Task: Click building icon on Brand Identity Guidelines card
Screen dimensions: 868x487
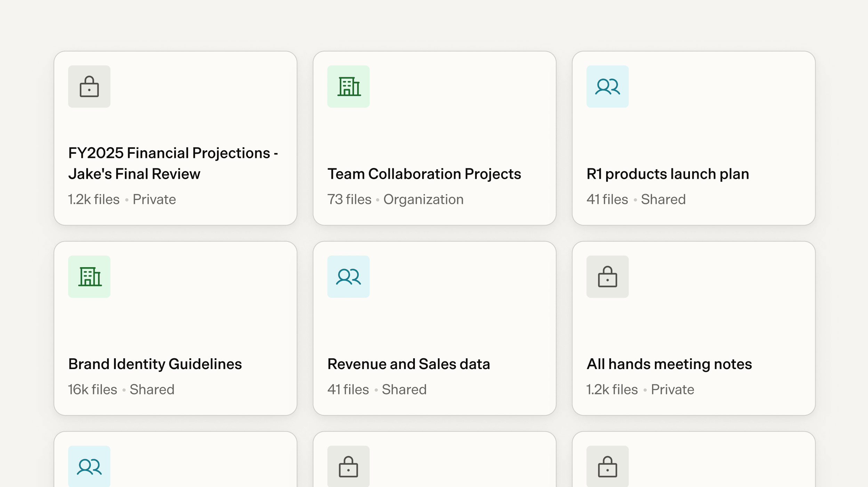Action: click(x=89, y=277)
